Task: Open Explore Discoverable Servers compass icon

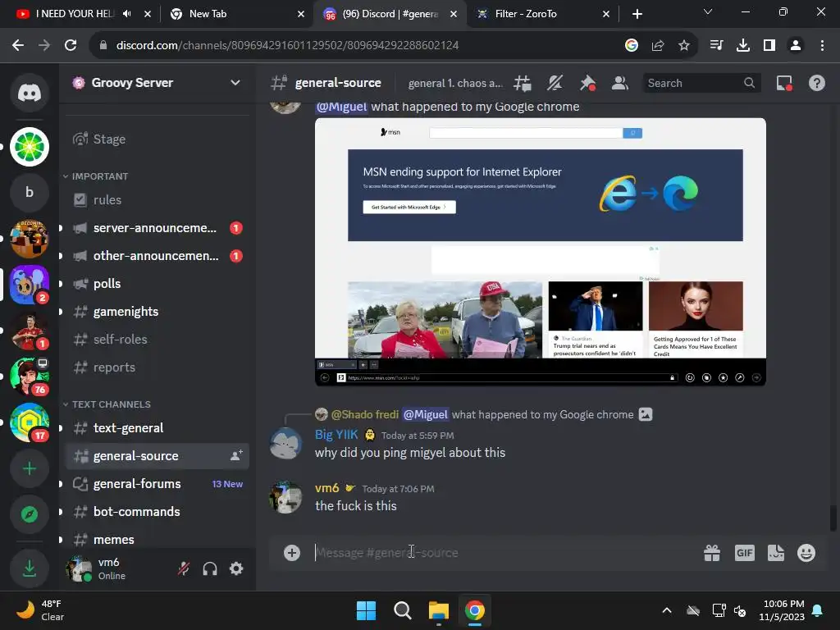Action: [x=30, y=514]
